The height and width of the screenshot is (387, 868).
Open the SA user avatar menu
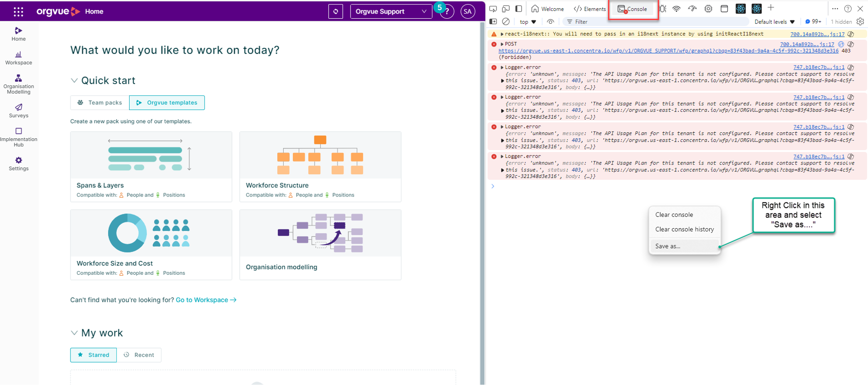(467, 11)
